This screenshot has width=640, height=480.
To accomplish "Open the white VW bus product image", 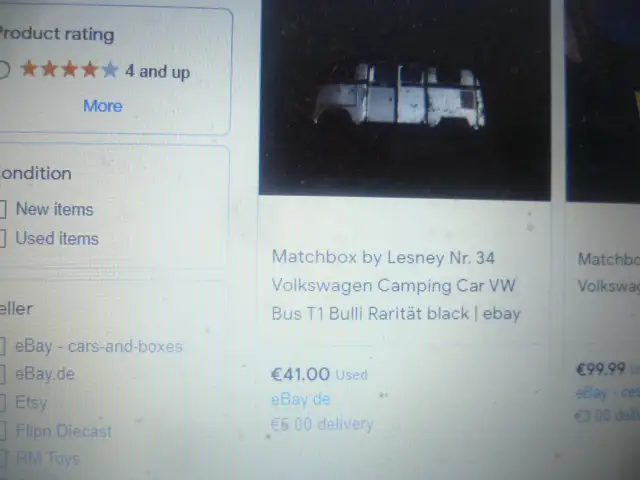I will (404, 98).
